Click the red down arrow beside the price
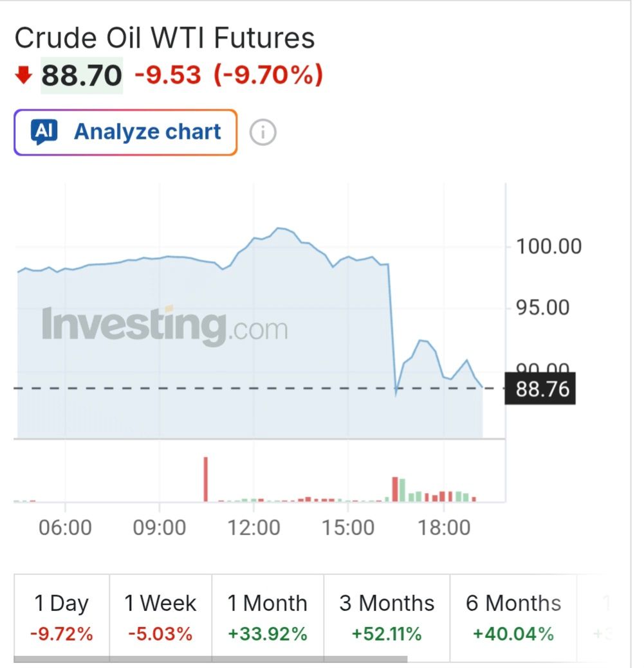 (24, 76)
